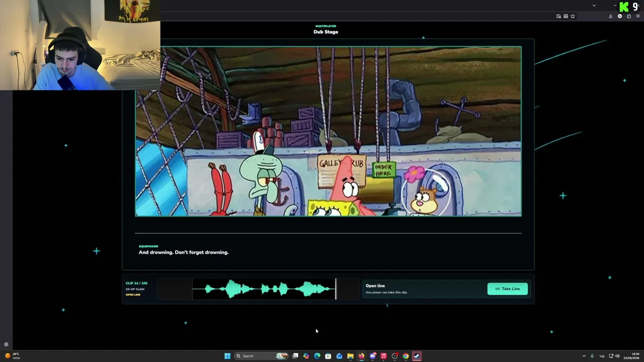Open the browser Extensions button
This screenshot has width=644, height=362.
pos(629,16)
